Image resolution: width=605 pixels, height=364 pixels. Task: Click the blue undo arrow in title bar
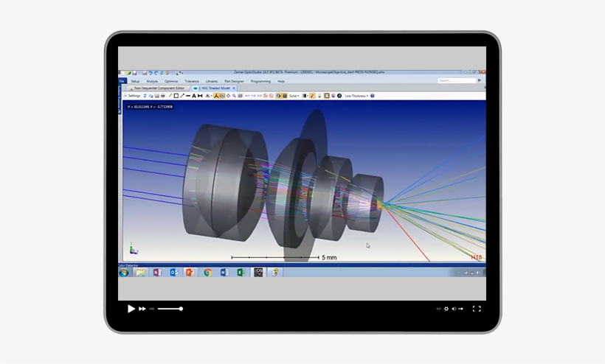[151, 73]
